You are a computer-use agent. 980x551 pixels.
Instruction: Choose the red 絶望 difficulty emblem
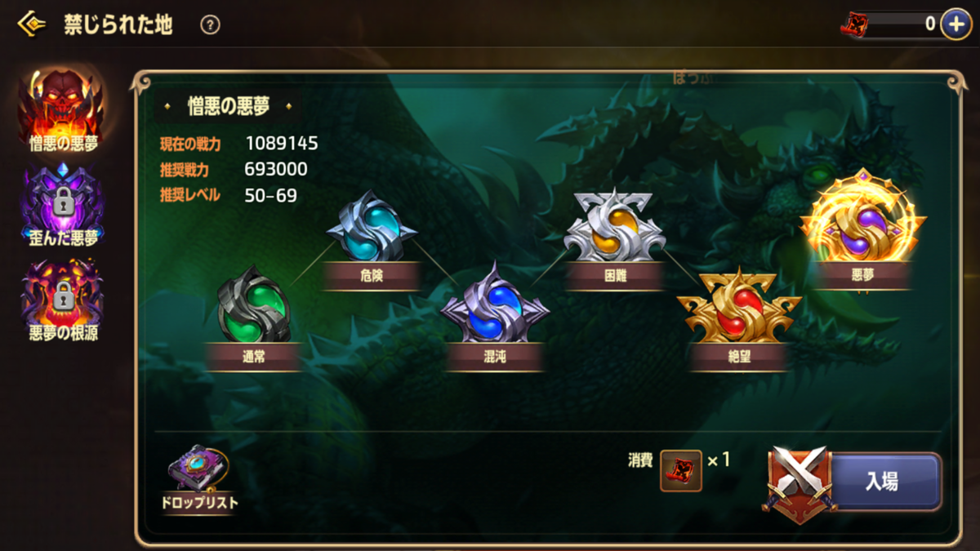point(739,305)
